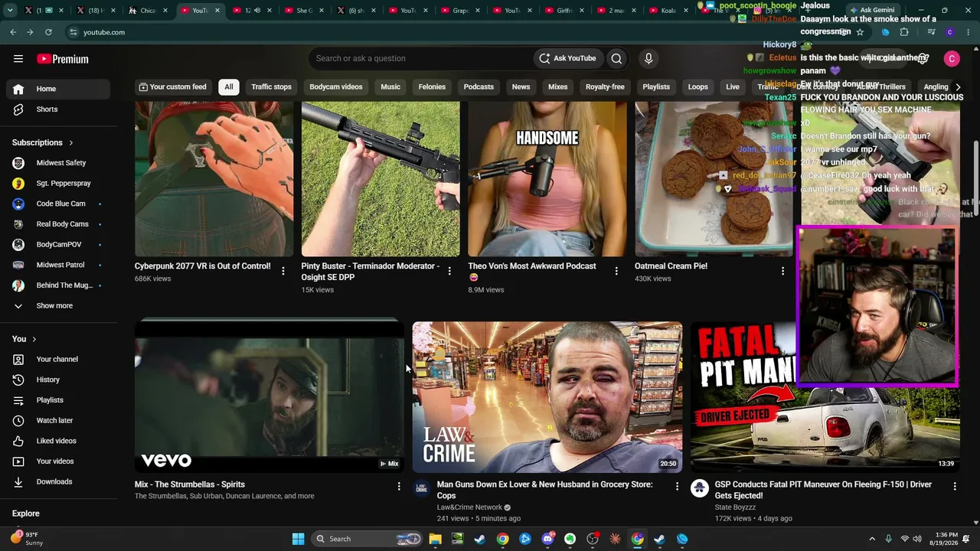Image resolution: width=980 pixels, height=551 pixels.
Task: Toggle the Podcasts filter chip
Action: tap(479, 86)
